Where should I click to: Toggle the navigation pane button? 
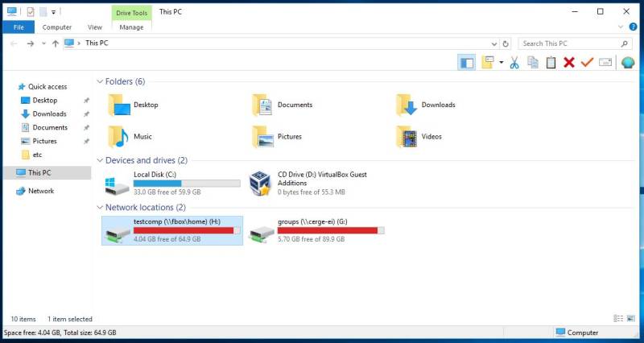point(466,63)
